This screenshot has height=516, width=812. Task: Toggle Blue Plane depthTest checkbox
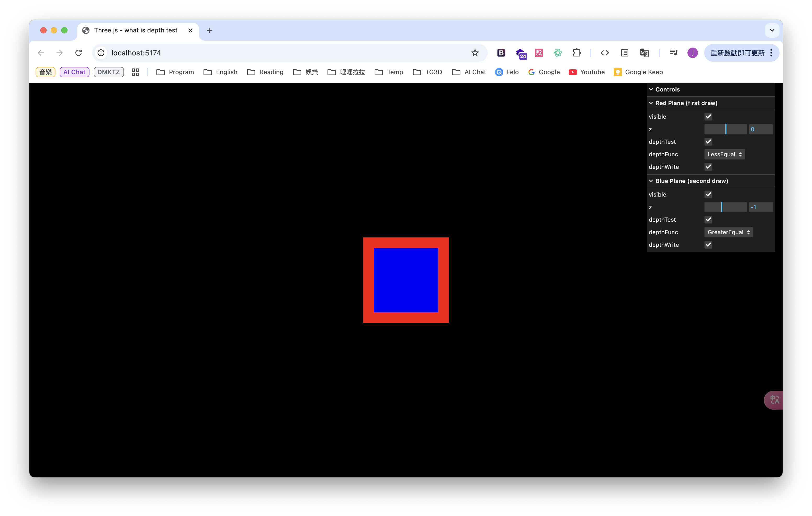[x=708, y=219]
